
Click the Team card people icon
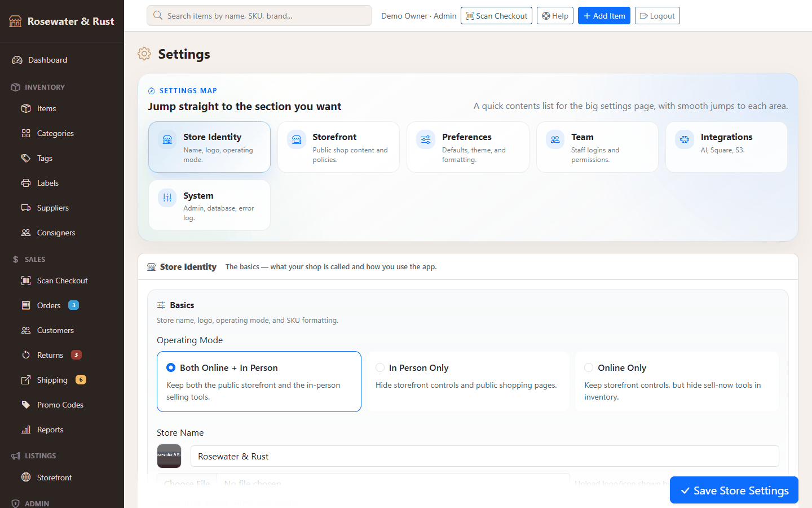tap(555, 140)
